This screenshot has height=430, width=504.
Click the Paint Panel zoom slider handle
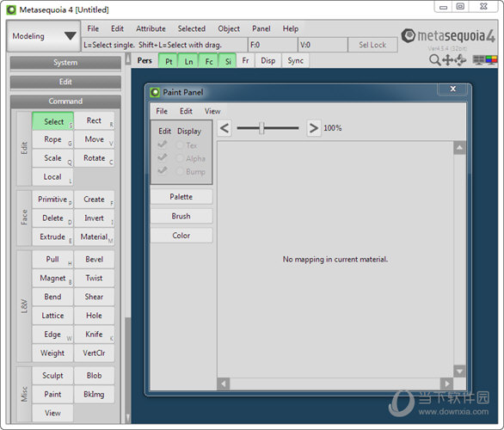click(261, 128)
